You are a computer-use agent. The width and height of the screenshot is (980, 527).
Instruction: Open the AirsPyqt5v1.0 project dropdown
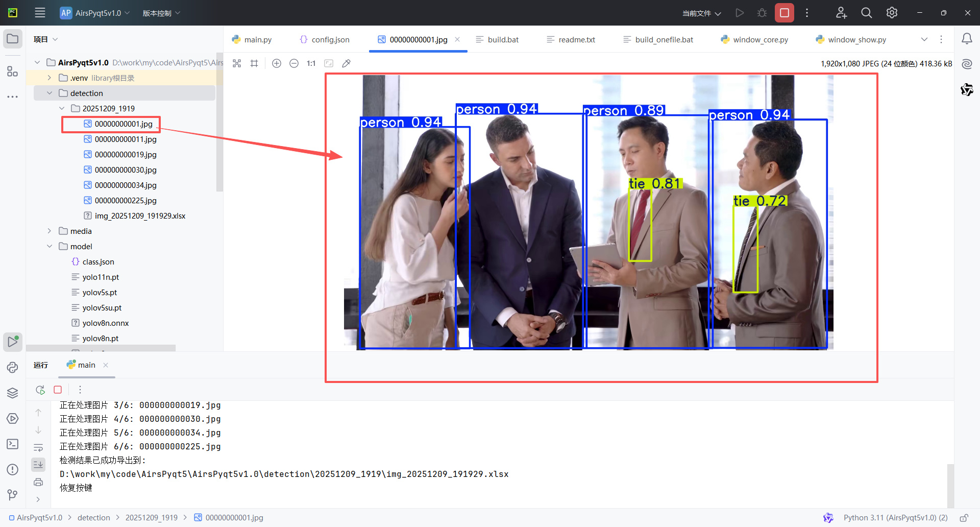click(95, 13)
